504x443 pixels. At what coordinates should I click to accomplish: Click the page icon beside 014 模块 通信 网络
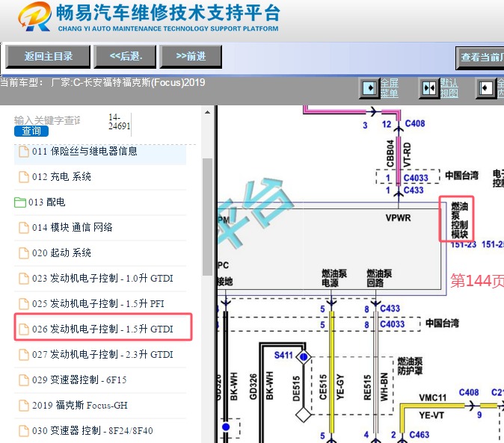[23, 228]
